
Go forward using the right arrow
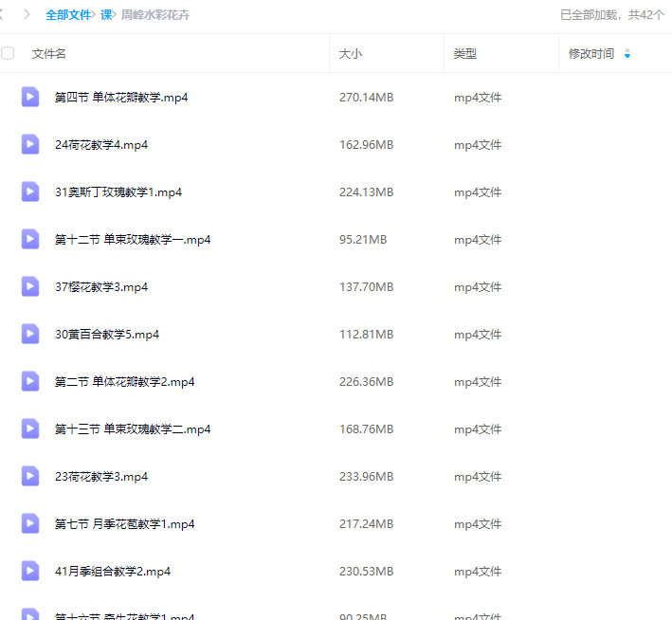(x=27, y=15)
